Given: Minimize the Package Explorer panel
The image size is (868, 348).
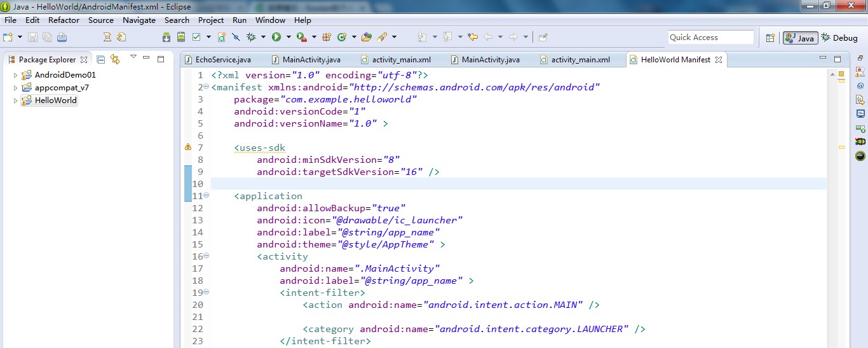Looking at the screenshot, I should (x=146, y=59).
